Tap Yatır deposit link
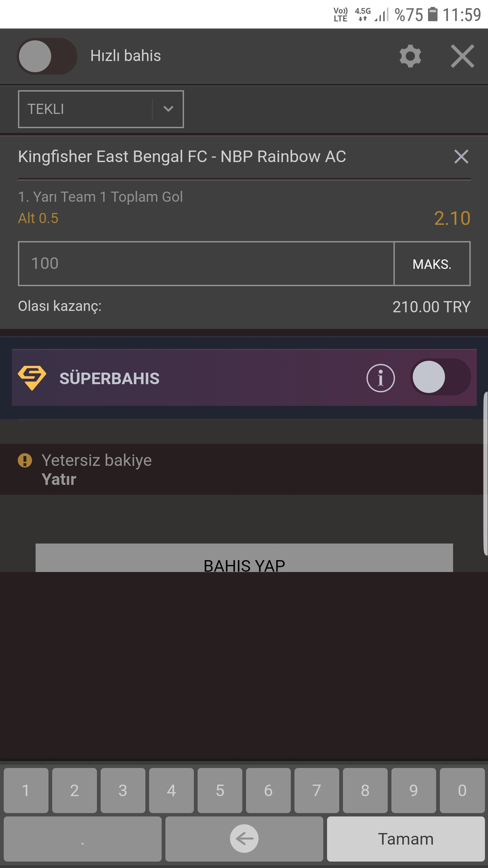 (x=59, y=479)
